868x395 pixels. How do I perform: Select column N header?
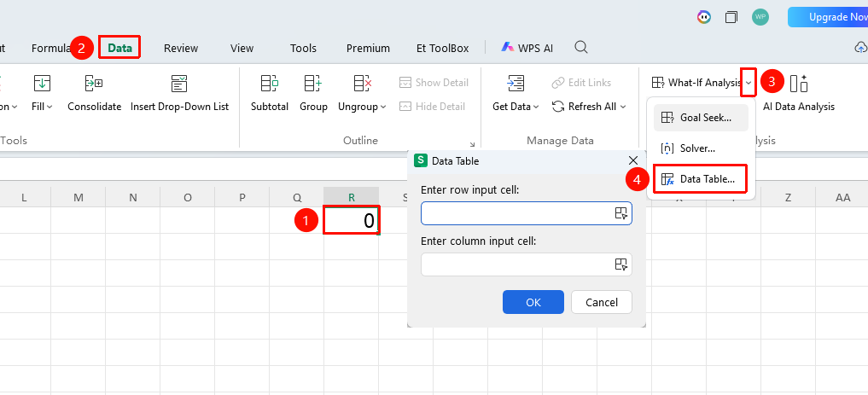(x=133, y=197)
